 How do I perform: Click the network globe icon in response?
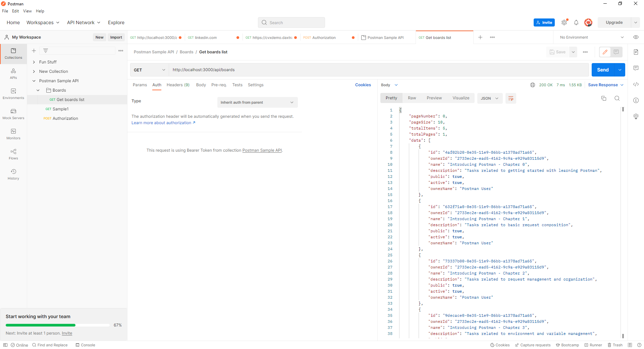[533, 85]
